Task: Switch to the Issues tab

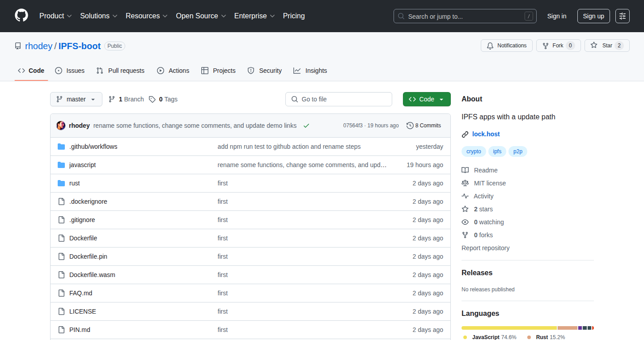Action: click(x=70, y=71)
